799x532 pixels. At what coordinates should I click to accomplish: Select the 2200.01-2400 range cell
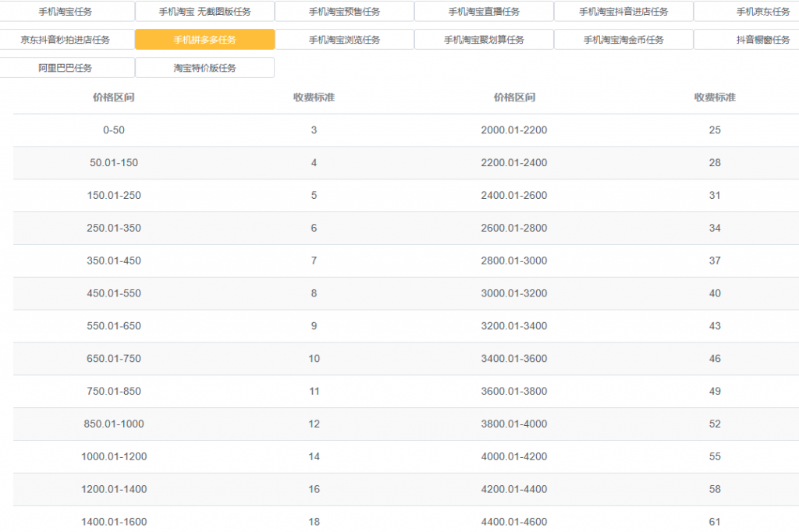click(x=513, y=162)
